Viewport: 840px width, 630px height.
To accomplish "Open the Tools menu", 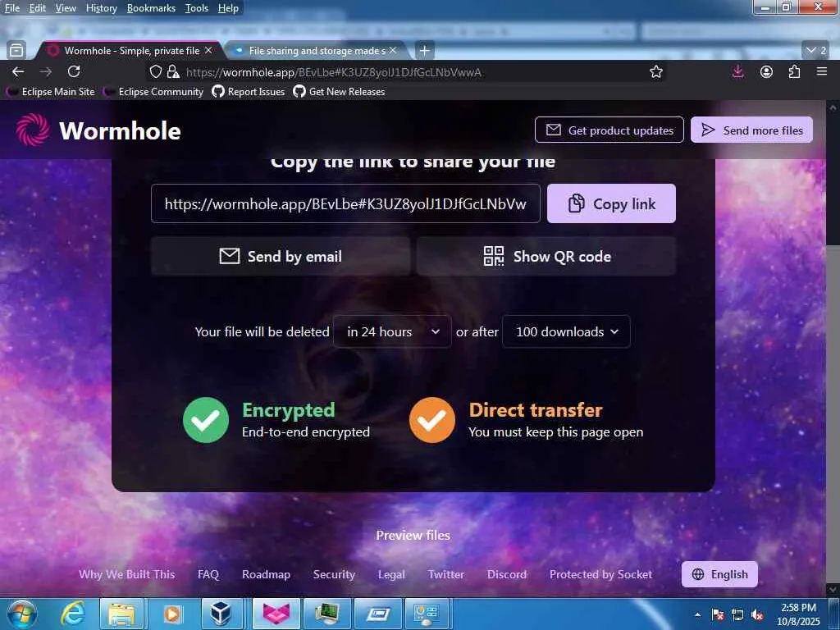I will click(197, 8).
